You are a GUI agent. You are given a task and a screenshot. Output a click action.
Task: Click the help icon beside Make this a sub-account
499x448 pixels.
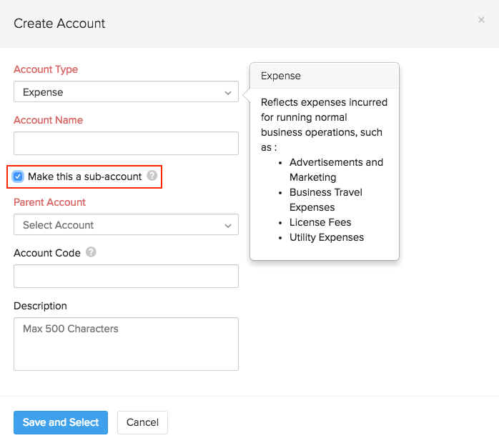(x=152, y=176)
